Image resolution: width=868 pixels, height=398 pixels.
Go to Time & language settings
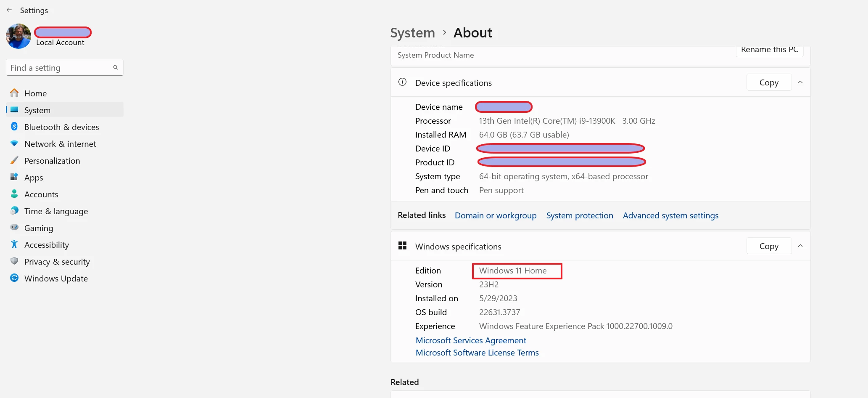(x=65, y=211)
